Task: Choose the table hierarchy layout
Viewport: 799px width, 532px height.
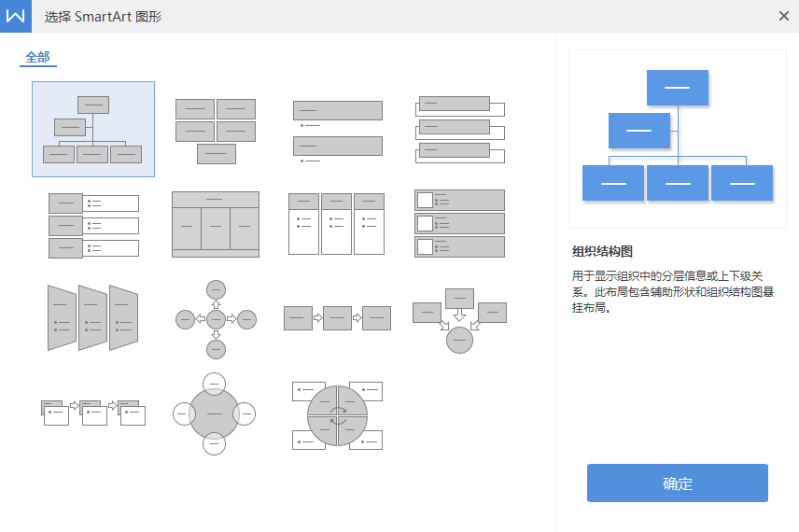Action: [216, 224]
